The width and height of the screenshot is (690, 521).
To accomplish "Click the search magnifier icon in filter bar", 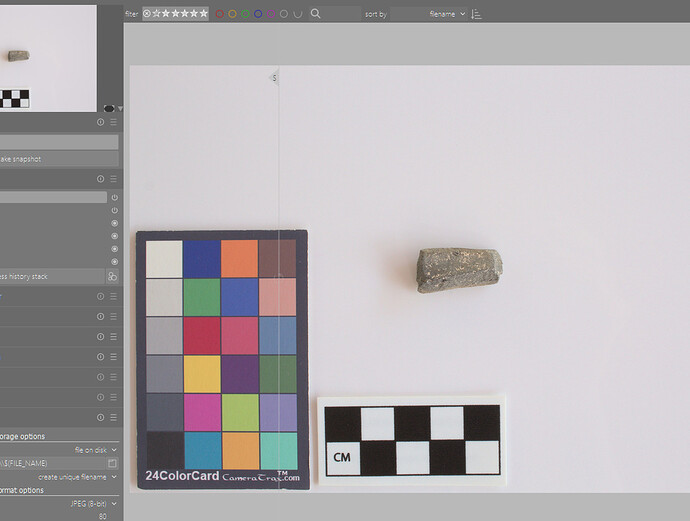I will tap(316, 14).
